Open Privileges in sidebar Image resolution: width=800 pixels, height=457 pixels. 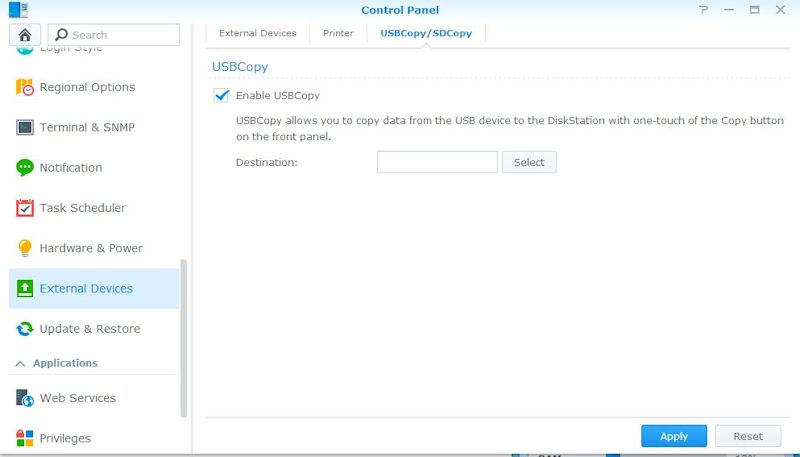[94, 438]
